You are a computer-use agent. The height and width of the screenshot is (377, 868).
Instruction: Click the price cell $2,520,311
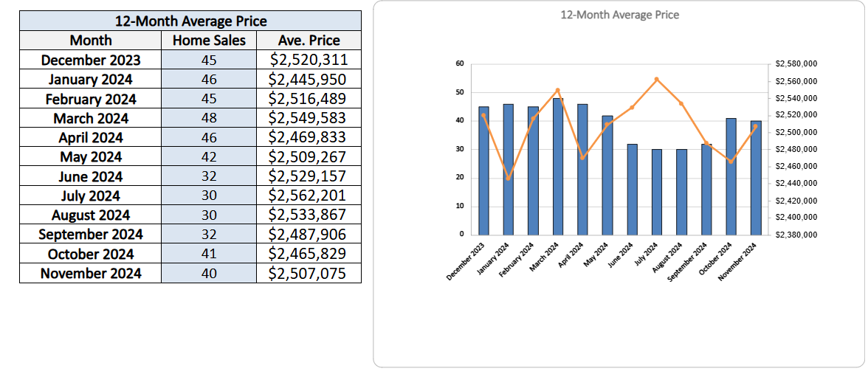tap(309, 60)
